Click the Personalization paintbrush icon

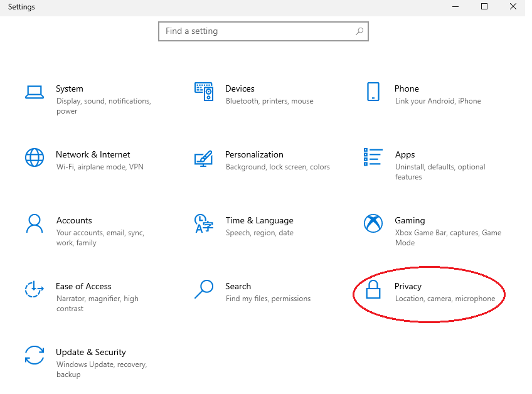203,159
